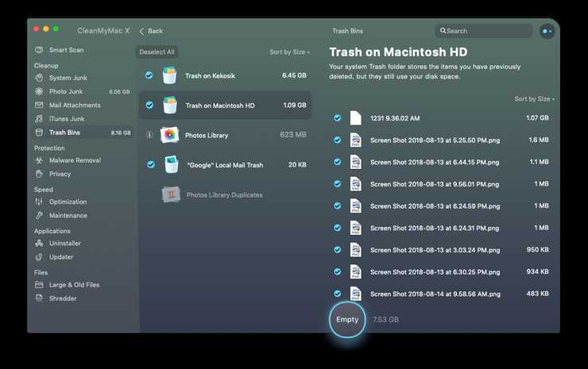Image resolution: width=588 pixels, height=369 pixels.
Task: Click the 1.07 GB size value
Action: (x=537, y=118)
